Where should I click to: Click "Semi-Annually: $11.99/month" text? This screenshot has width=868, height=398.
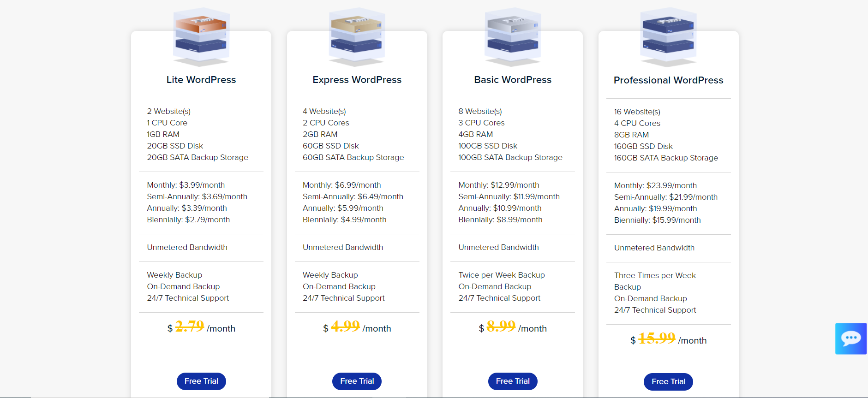pos(509,196)
